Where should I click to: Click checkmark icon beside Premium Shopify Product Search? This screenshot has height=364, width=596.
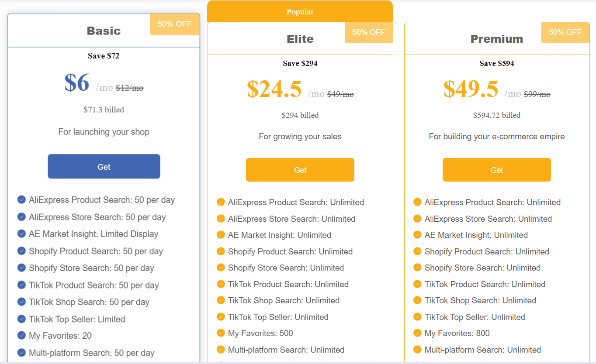coord(417,251)
